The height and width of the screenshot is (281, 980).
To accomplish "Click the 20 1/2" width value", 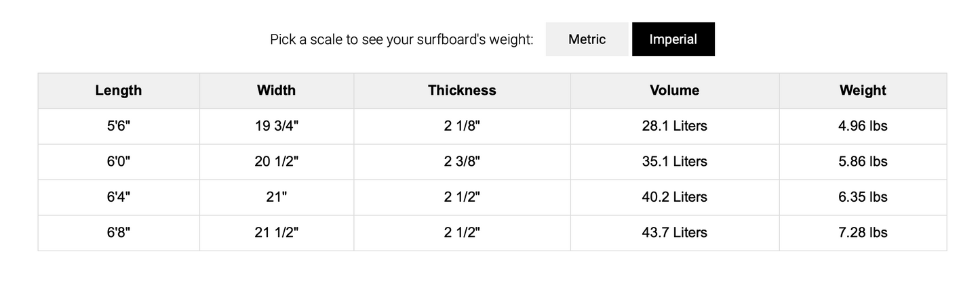I will pyautogui.click(x=276, y=162).
